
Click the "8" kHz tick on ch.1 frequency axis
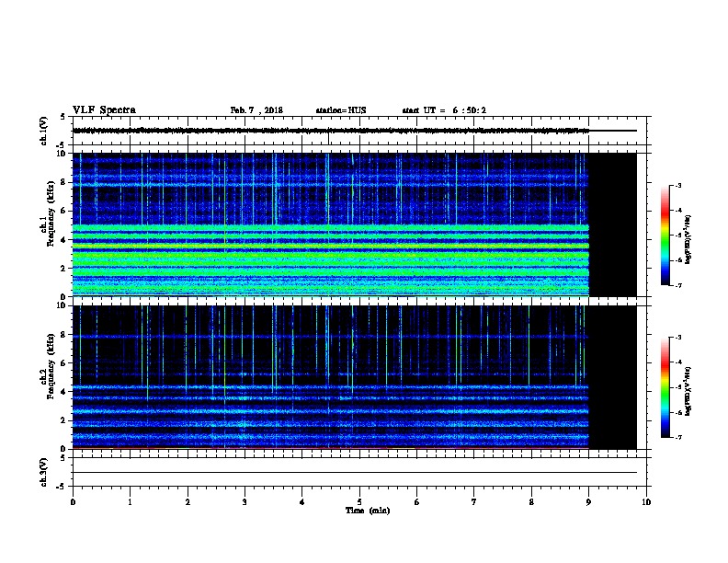[63, 182]
